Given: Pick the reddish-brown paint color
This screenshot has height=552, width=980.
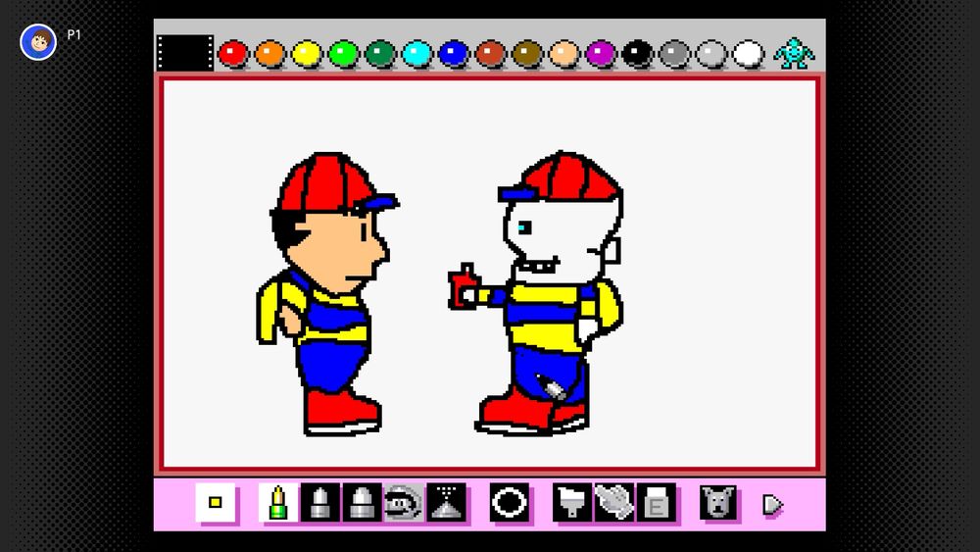Looking at the screenshot, I should click(x=491, y=54).
